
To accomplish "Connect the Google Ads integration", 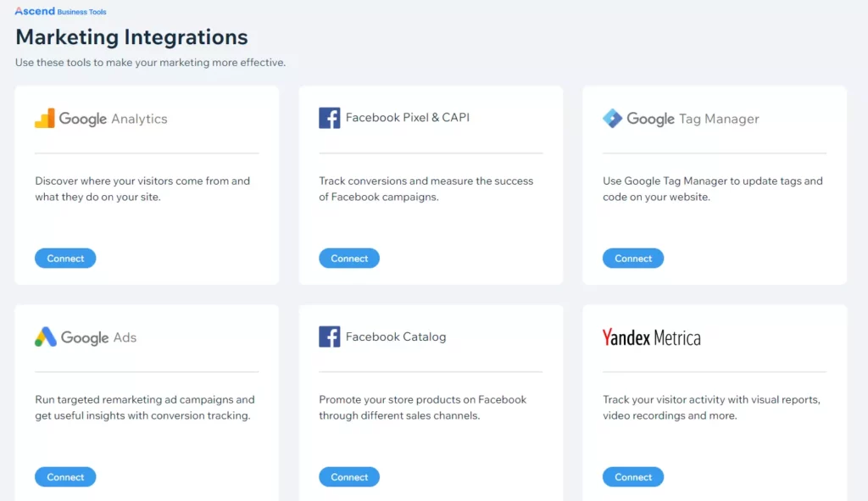I will point(65,477).
